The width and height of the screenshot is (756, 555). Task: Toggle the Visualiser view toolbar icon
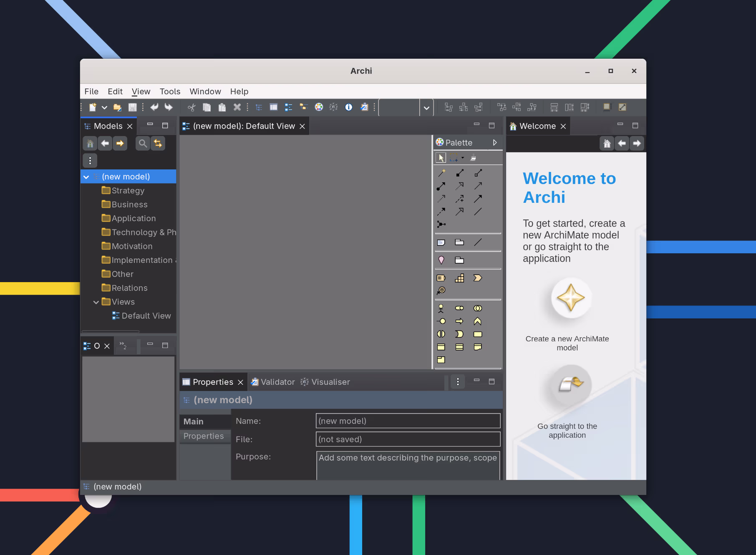pyautogui.click(x=333, y=107)
